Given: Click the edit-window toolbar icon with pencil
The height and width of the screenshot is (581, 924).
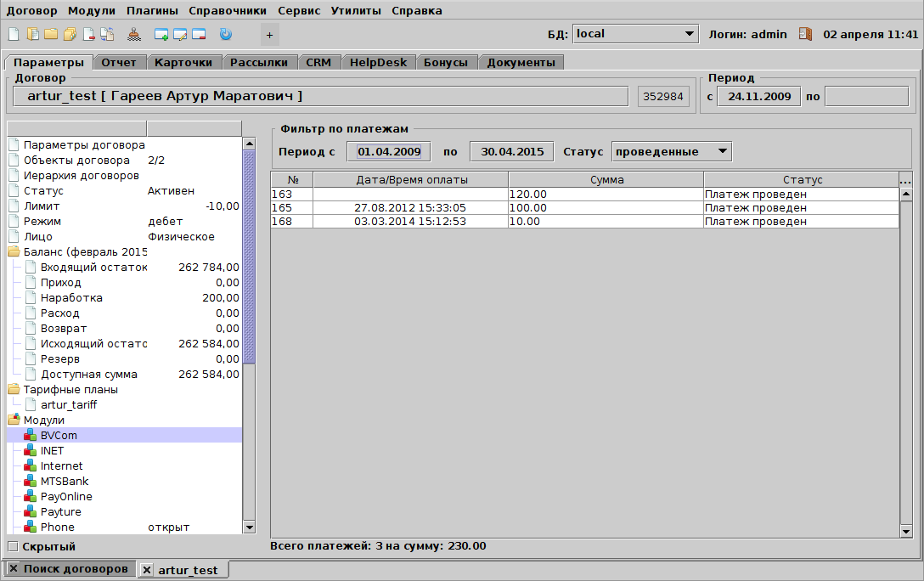Looking at the screenshot, I should [x=180, y=34].
